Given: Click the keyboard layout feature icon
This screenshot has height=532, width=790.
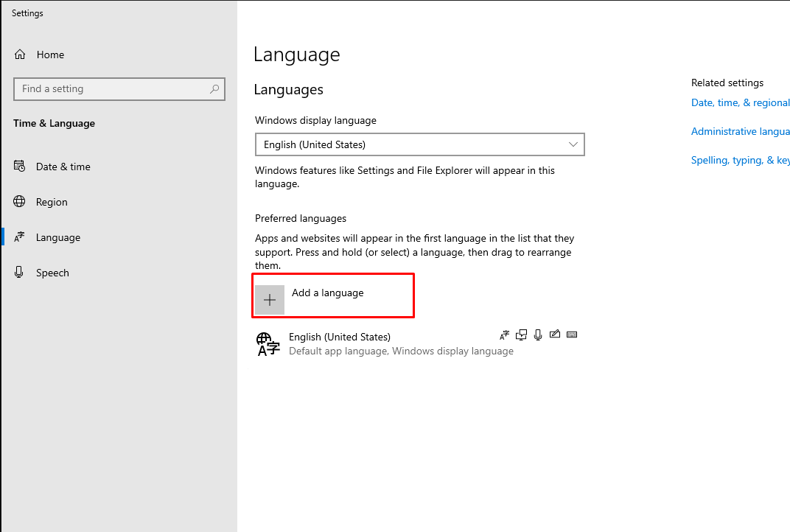Looking at the screenshot, I should 572,335.
